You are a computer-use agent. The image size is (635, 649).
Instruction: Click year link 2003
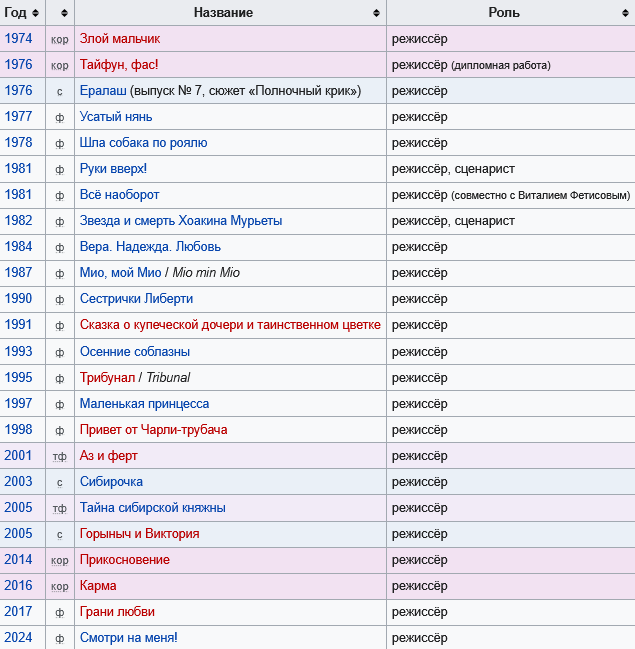[18, 482]
